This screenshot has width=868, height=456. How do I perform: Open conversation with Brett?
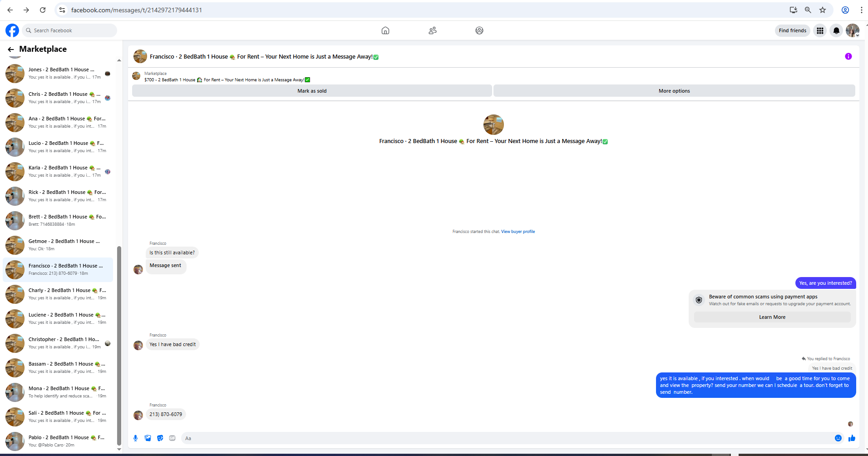[58, 221]
